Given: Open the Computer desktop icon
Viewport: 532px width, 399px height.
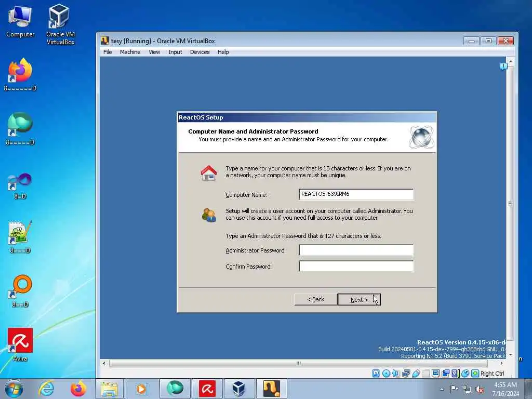Looking at the screenshot, I should tap(20, 22).
